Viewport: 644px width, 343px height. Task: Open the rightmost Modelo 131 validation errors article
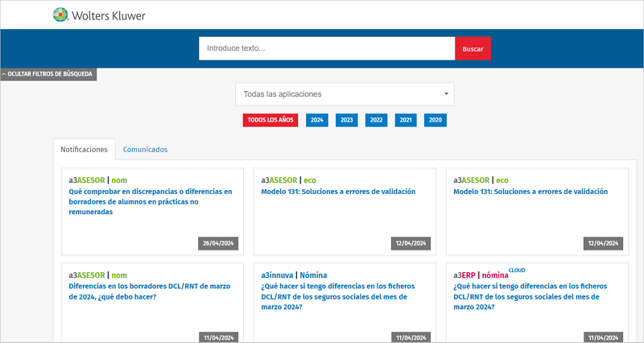point(530,192)
